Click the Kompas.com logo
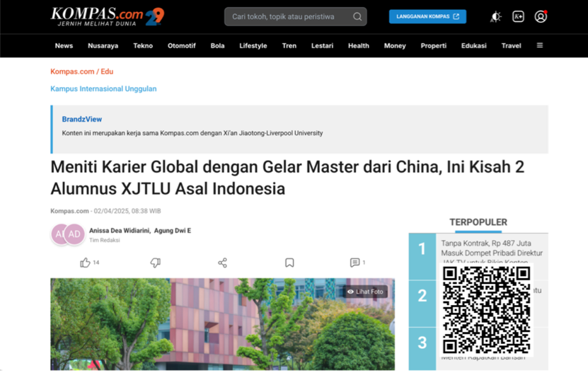The image size is (588, 373). 108,17
